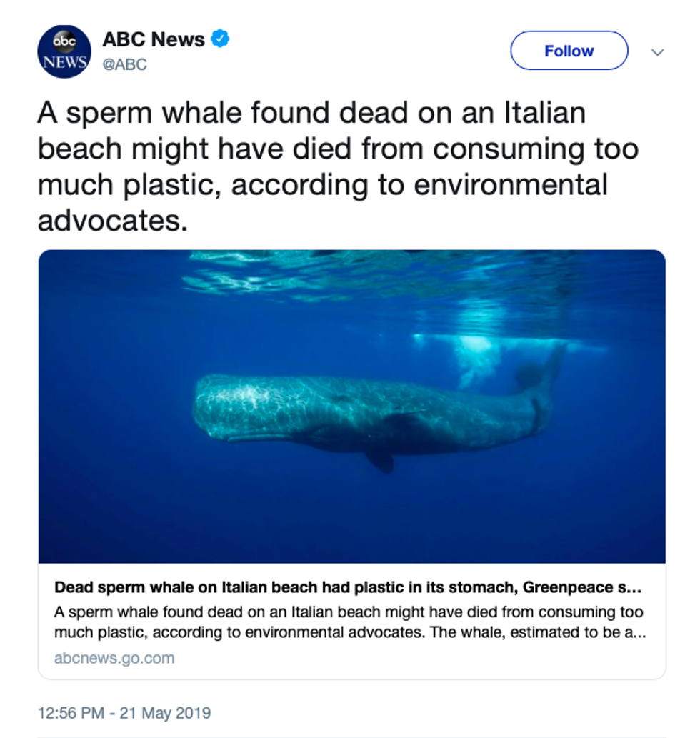700x738 pixels.
Task: Click the whale's pectoral fin in the photo
Action: pos(380,459)
